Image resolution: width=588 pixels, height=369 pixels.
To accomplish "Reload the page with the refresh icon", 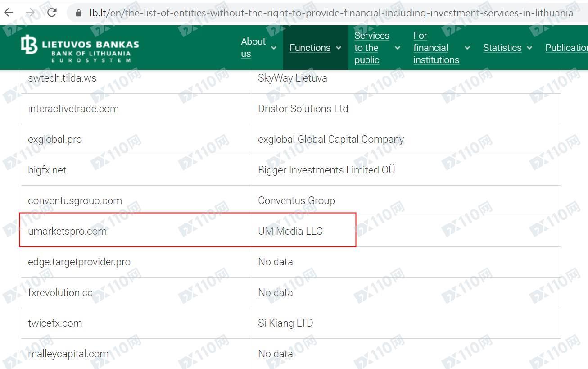I will point(52,12).
